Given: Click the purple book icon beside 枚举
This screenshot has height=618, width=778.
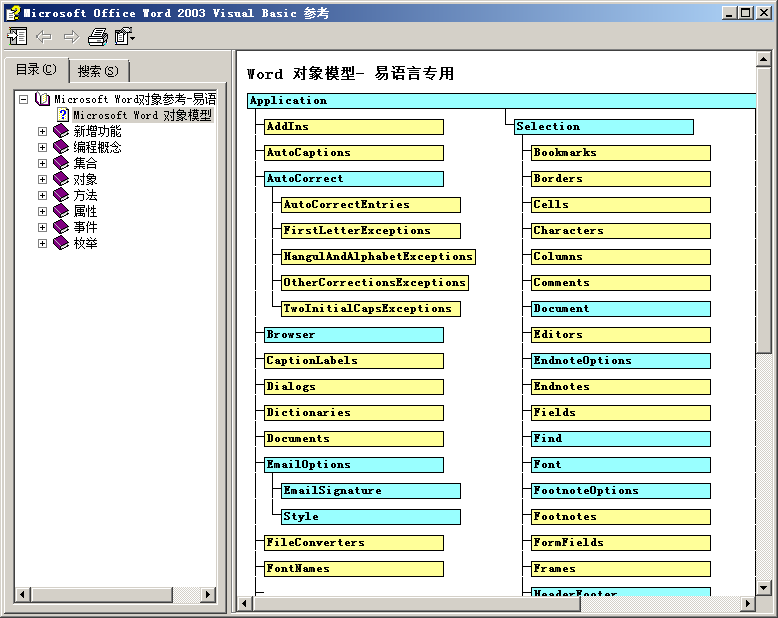Looking at the screenshot, I should click(61, 243).
